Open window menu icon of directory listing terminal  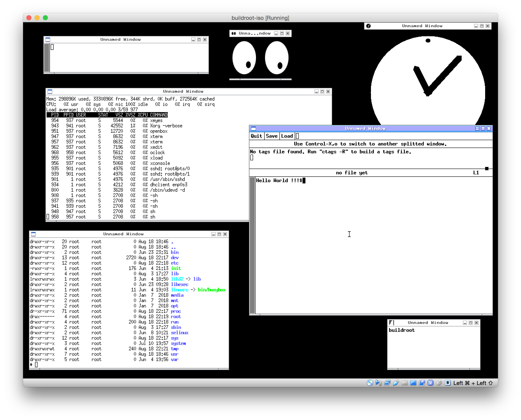33,234
